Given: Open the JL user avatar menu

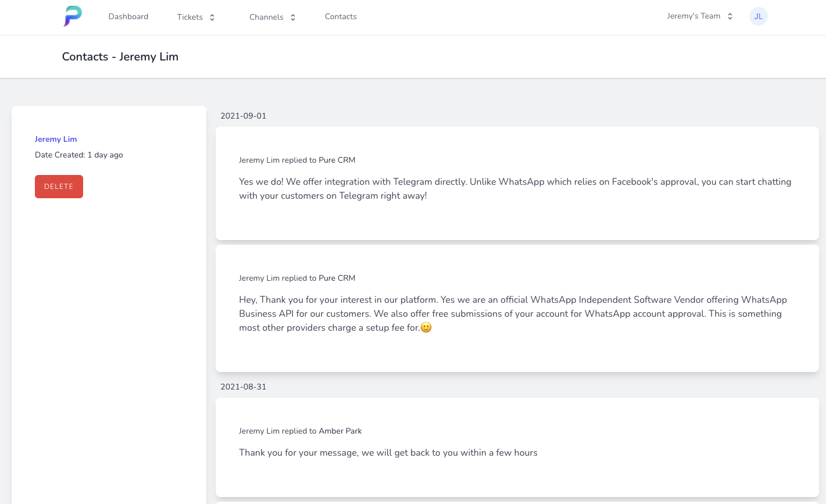Looking at the screenshot, I should point(758,16).
